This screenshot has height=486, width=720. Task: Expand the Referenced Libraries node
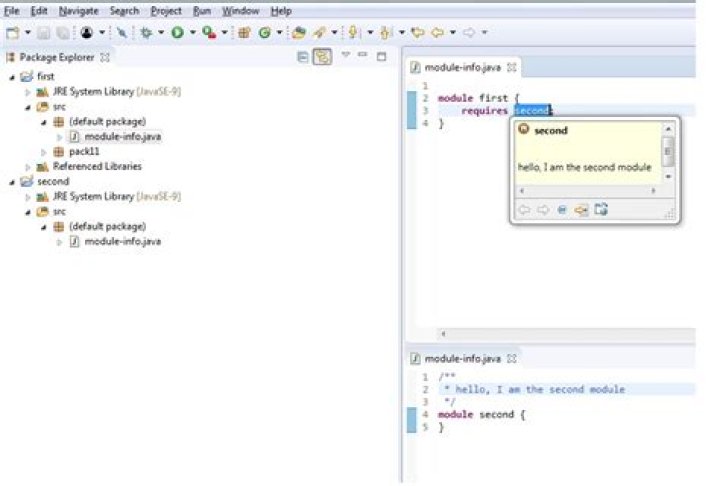click(x=28, y=167)
